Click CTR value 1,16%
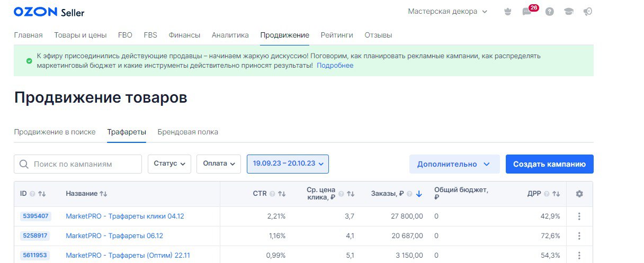Screen dimensions: 644x263 tap(276, 236)
